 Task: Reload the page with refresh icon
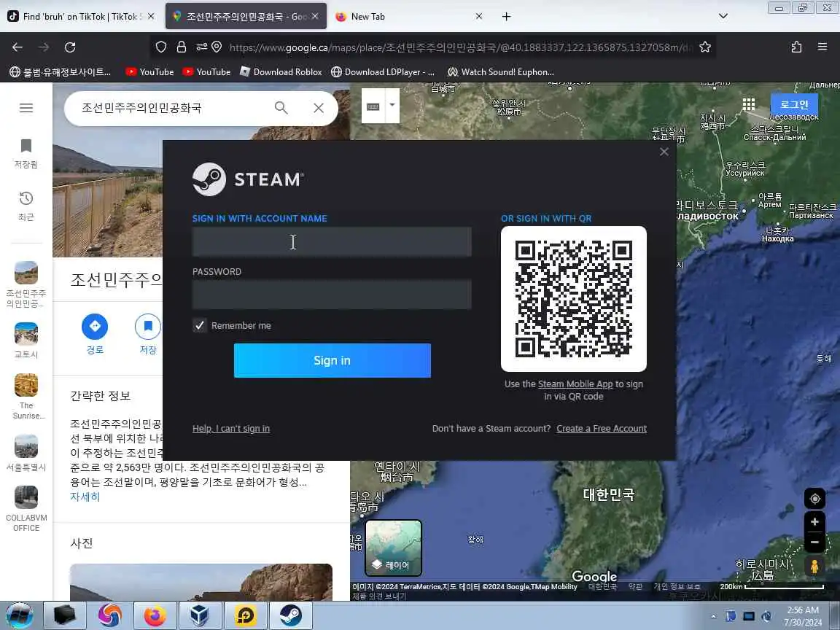click(70, 47)
